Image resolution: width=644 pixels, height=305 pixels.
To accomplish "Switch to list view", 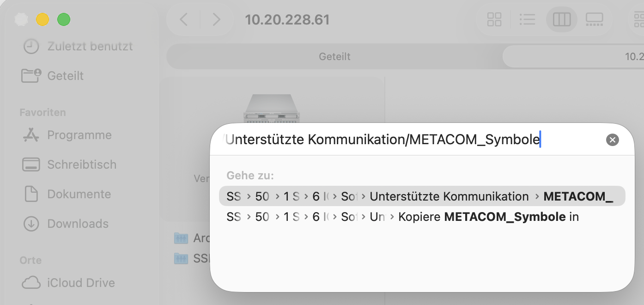I will [x=527, y=19].
